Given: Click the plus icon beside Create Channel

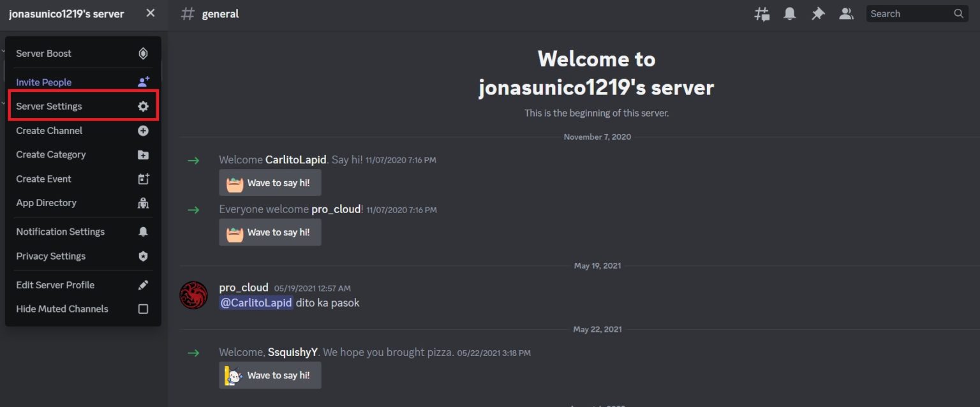Looking at the screenshot, I should point(143,130).
